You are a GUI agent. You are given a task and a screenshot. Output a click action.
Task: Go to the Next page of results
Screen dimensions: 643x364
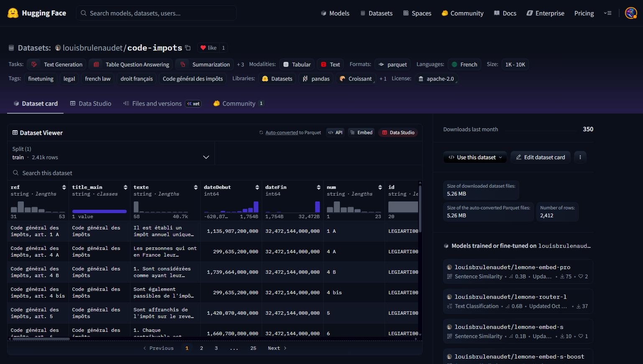[x=277, y=348]
